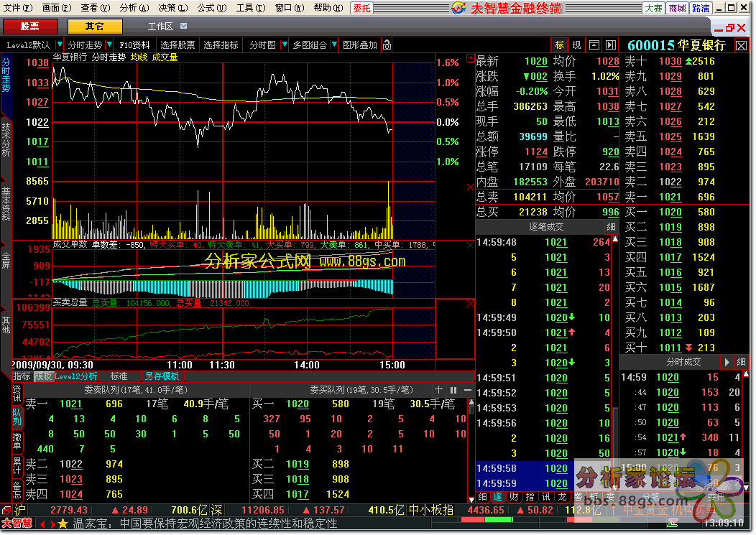Click the 图形叠加 toolbar button
This screenshot has height=535, width=756.
coord(360,45)
